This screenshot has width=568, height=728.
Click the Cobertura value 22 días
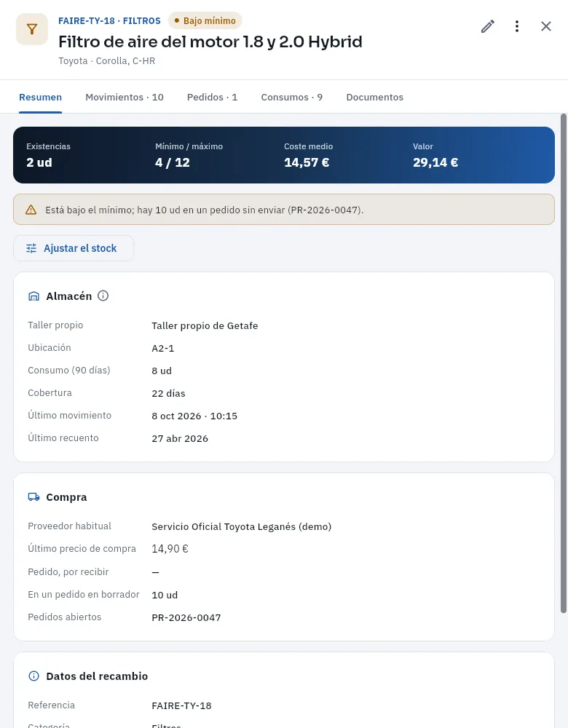tap(169, 393)
